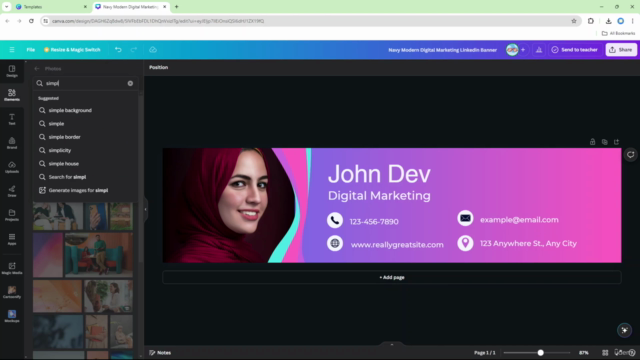Viewport: 640px width, 360px height.
Task: Open the Mockups app in sidebar
Action: [x=12, y=316]
